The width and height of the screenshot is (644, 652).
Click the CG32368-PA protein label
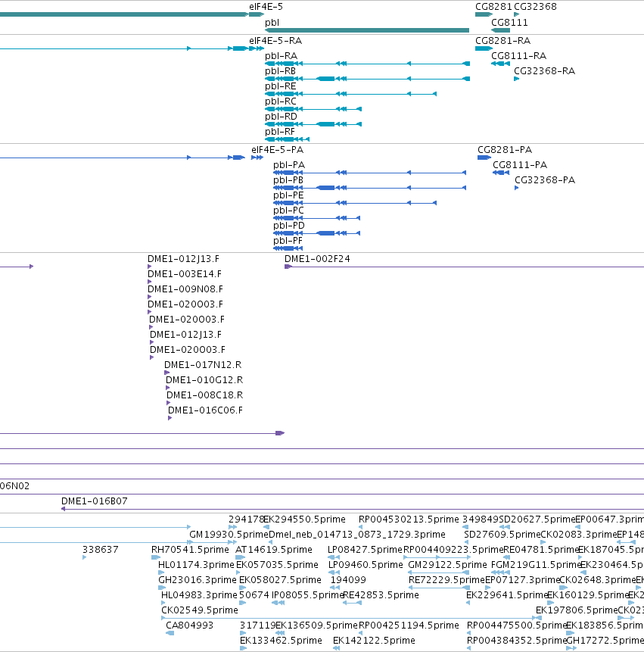coord(545,180)
